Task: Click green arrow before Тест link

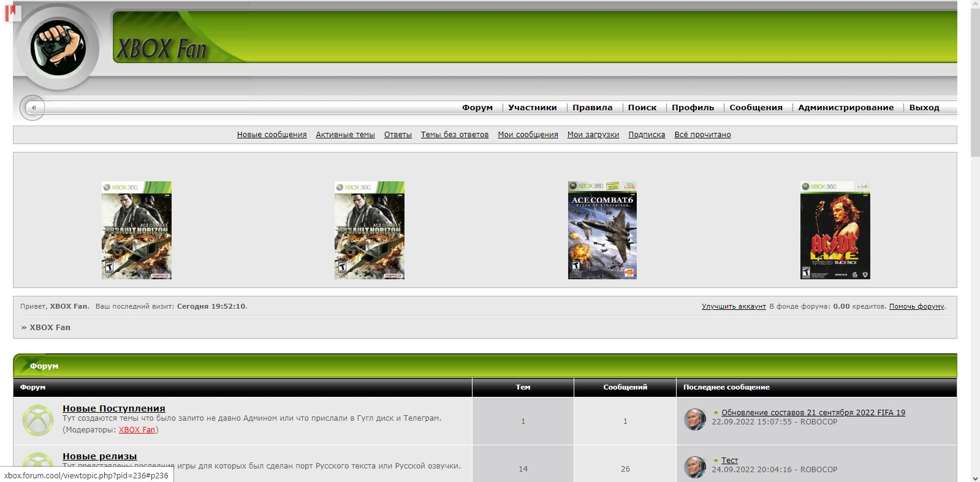Action: click(x=716, y=461)
